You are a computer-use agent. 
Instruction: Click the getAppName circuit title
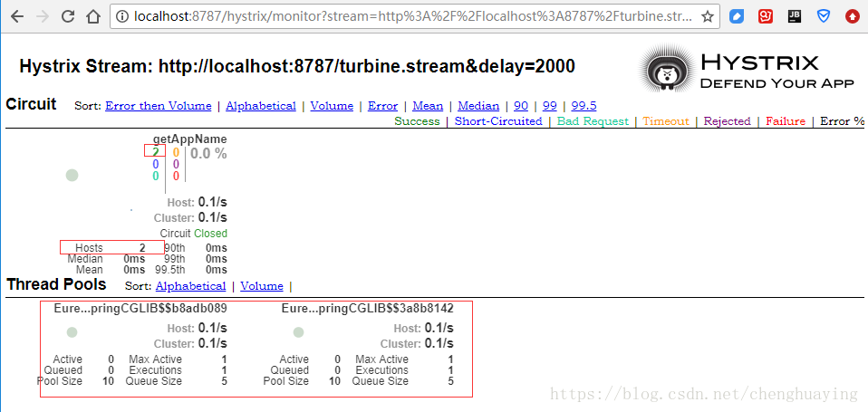click(190, 139)
